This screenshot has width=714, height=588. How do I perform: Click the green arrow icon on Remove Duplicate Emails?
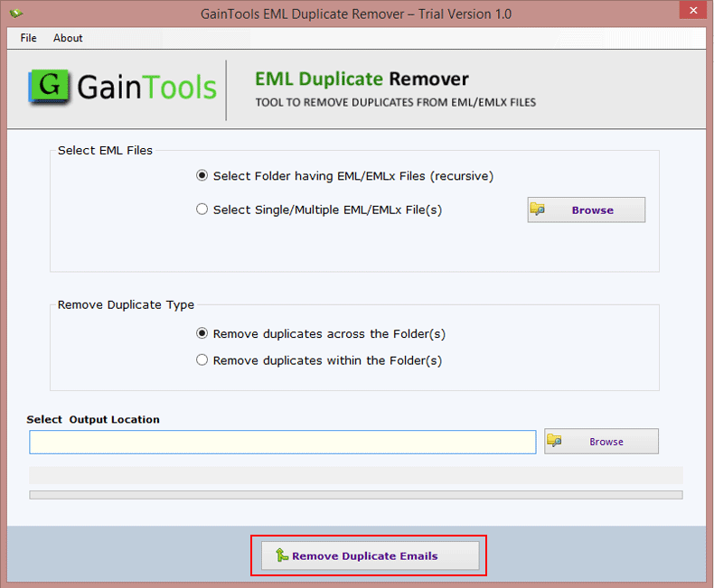coord(281,555)
